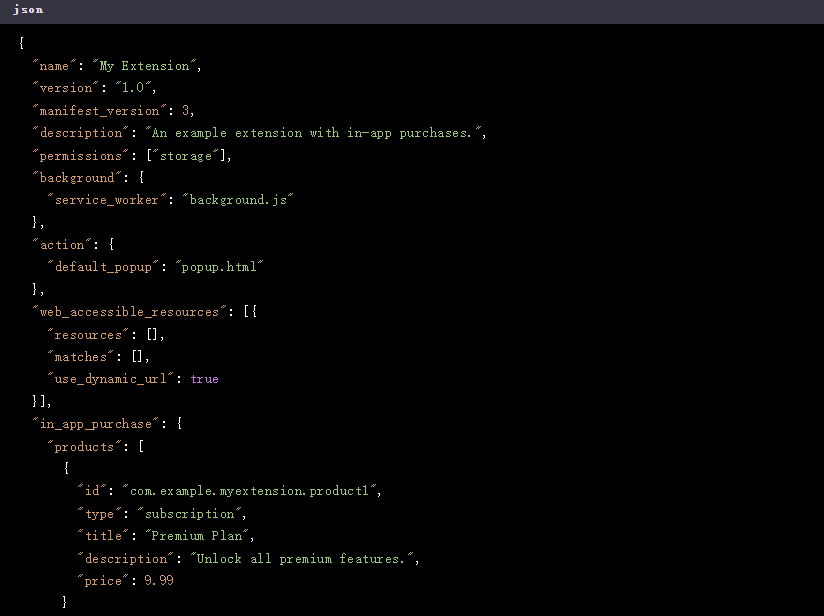The width and height of the screenshot is (824, 616).
Task: Click the "version" key
Action: (66, 88)
